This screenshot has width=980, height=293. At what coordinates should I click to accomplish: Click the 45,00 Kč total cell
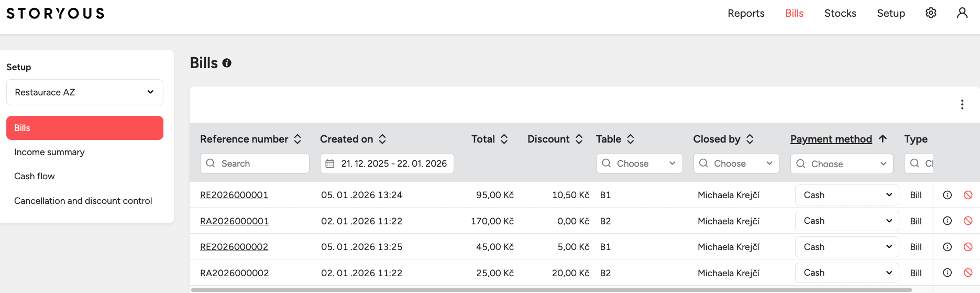tap(495, 247)
